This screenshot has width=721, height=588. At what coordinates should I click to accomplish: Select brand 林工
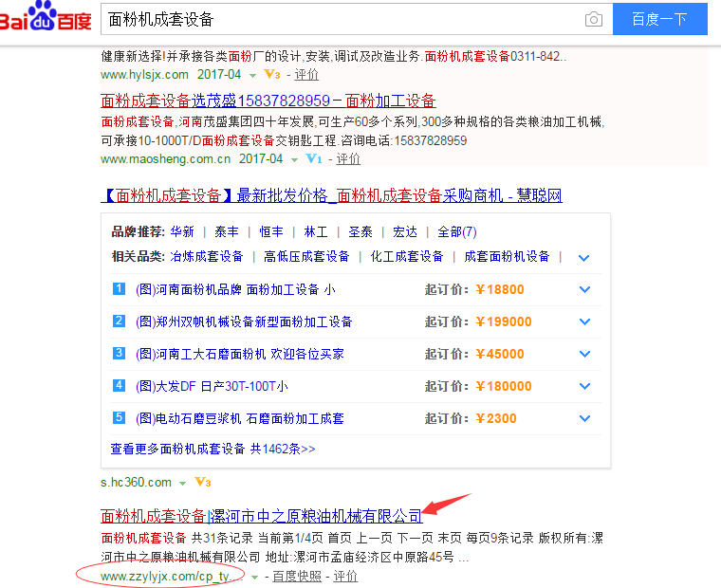point(316,231)
